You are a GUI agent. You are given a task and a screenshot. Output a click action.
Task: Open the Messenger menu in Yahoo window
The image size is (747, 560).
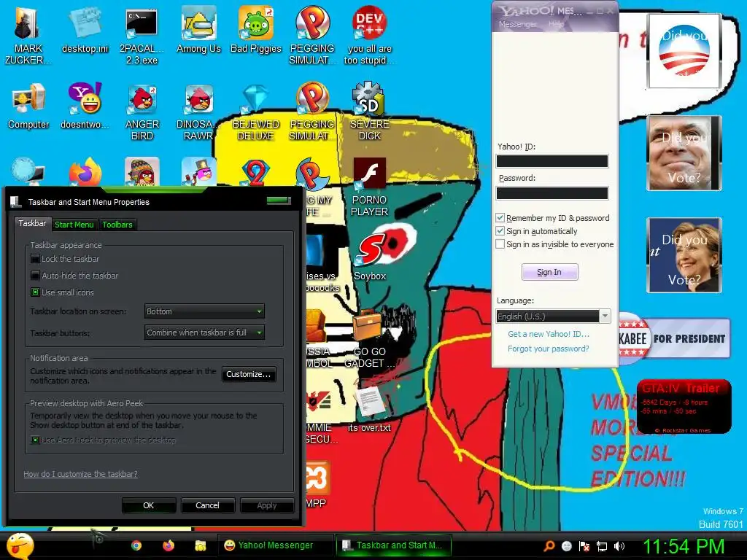pos(517,24)
